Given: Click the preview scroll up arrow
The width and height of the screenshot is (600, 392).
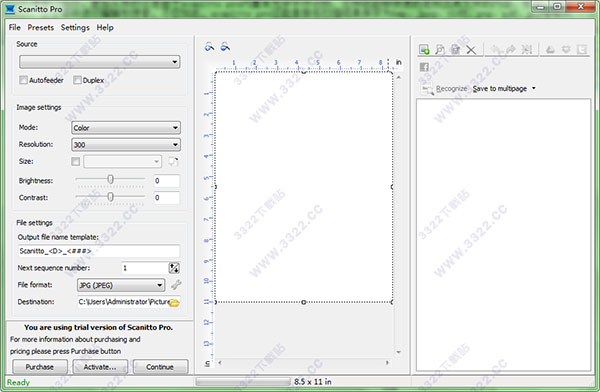Looking at the screenshot, I should coord(399,77).
